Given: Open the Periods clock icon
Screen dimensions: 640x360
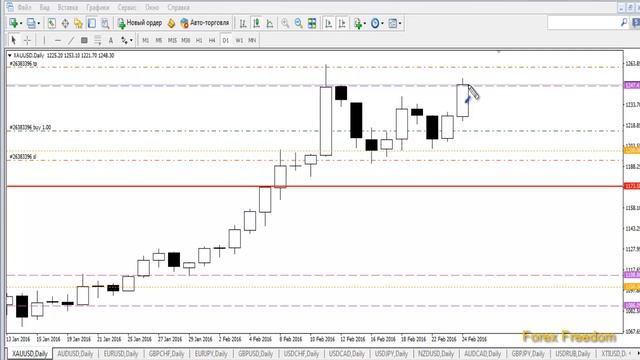Looking at the screenshot, I should pyautogui.click(x=375, y=23).
